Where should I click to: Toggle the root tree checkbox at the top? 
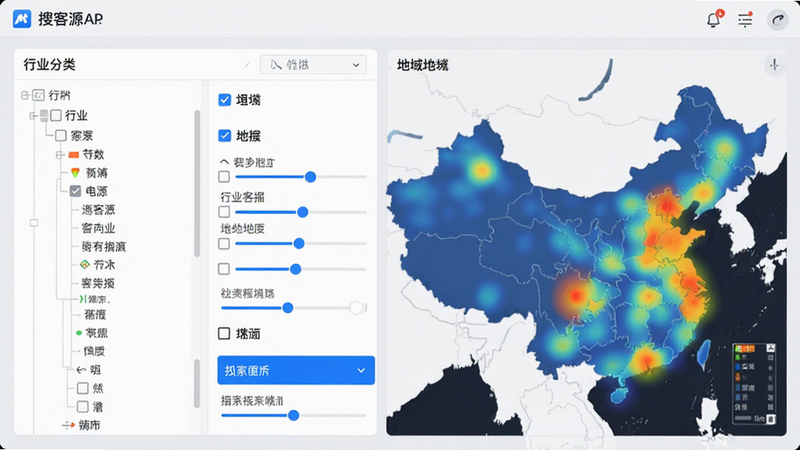tap(38, 95)
